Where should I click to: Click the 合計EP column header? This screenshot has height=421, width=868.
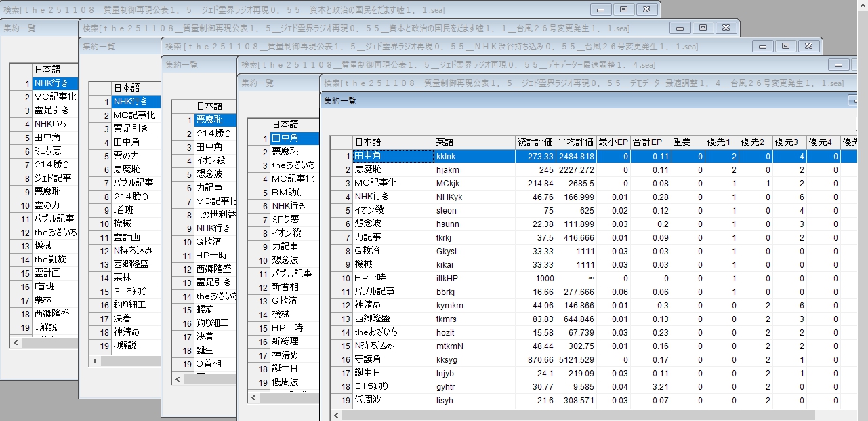650,142
